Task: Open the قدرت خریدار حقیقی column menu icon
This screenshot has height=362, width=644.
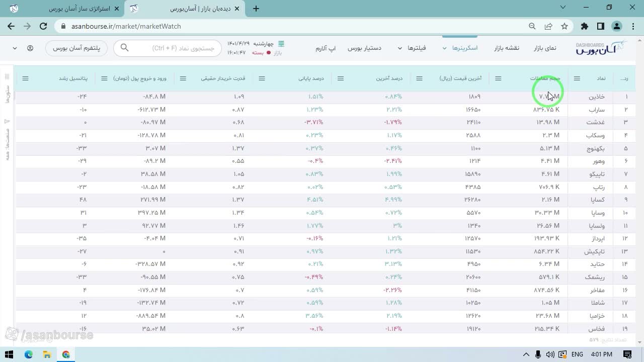Action: pos(183,78)
